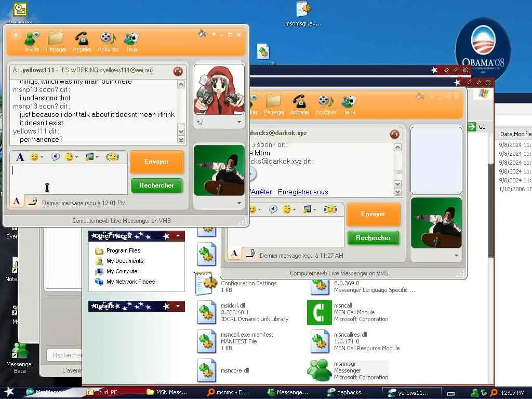532x399 pixels.
Task: Click background picture icon in yellows111 chat
Action: pyautogui.click(x=89, y=157)
